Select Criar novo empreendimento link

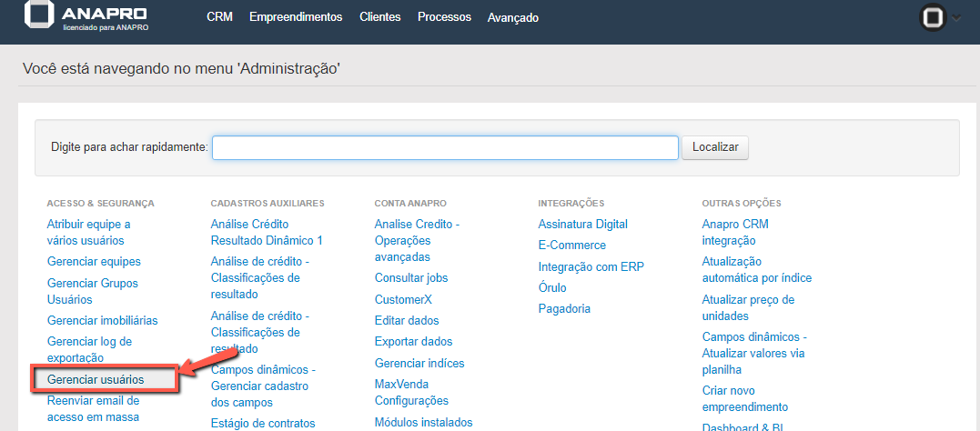point(744,398)
